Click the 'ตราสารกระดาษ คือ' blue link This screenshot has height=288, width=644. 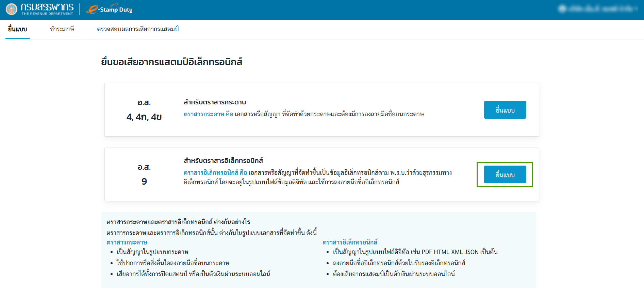(208, 114)
